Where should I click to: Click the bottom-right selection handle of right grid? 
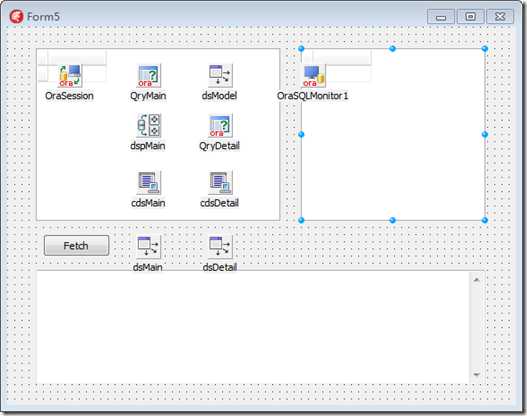(484, 220)
